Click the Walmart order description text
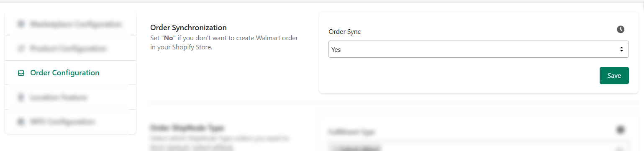 [224, 43]
